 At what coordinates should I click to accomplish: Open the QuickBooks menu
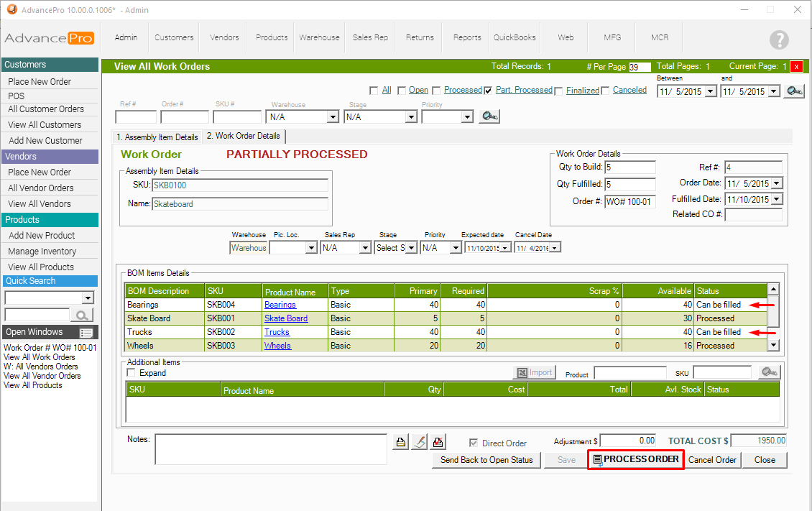(515, 37)
